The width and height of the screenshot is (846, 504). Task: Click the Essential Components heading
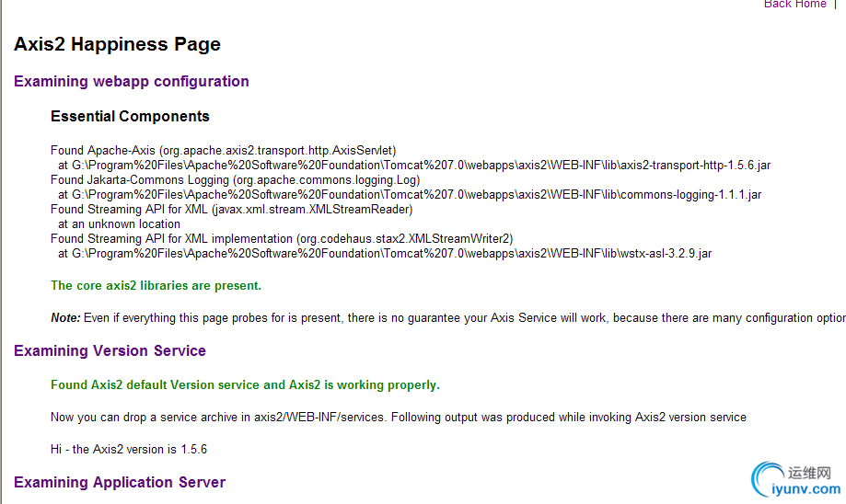130,117
